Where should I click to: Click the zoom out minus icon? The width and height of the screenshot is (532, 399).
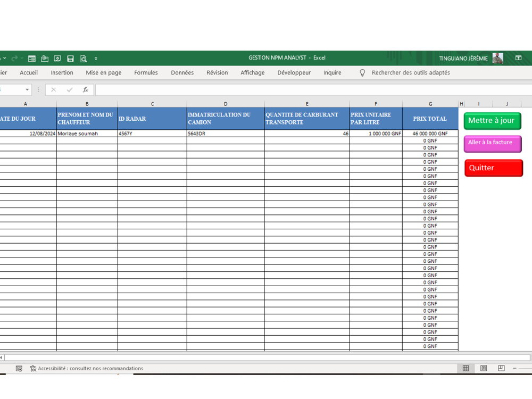pyautogui.click(x=514, y=368)
